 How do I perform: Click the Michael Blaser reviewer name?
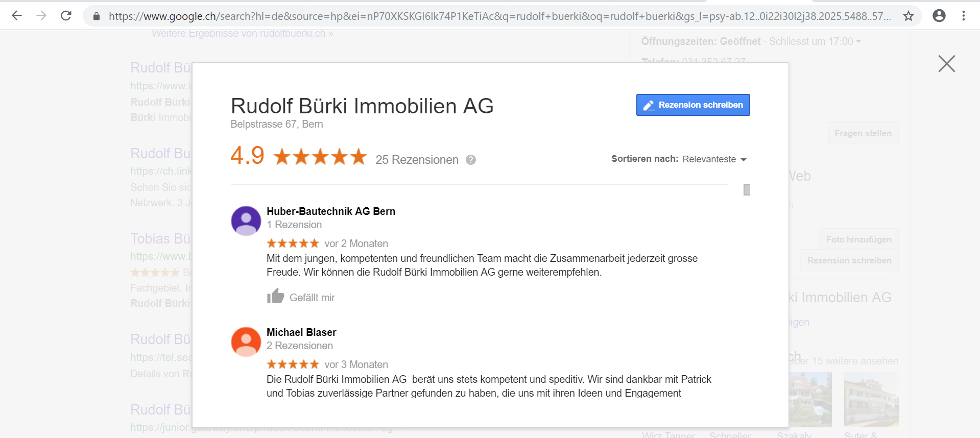click(301, 332)
